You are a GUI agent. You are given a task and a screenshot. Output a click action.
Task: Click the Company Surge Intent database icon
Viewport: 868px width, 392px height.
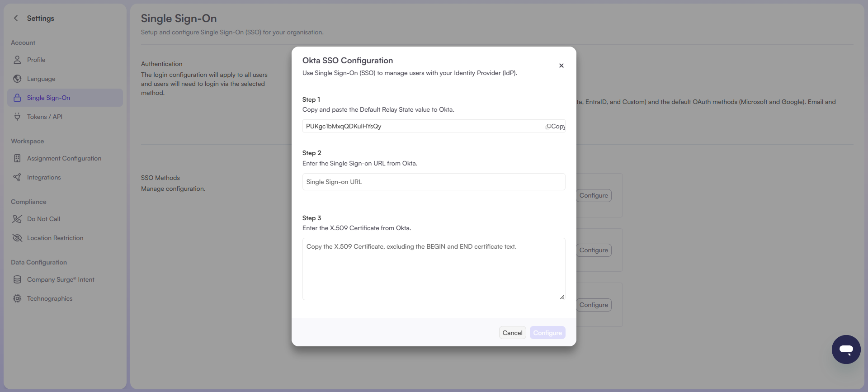pyautogui.click(x=17, y=279)
